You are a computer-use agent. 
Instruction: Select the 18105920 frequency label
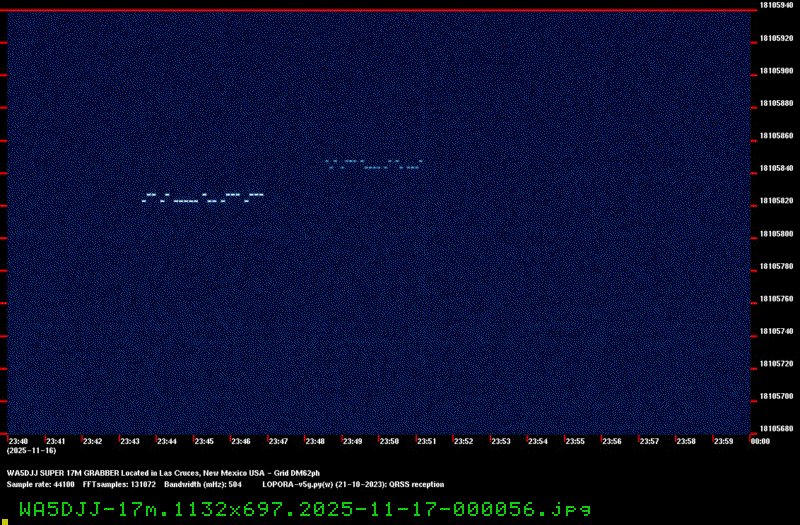(x=777, y=38)
